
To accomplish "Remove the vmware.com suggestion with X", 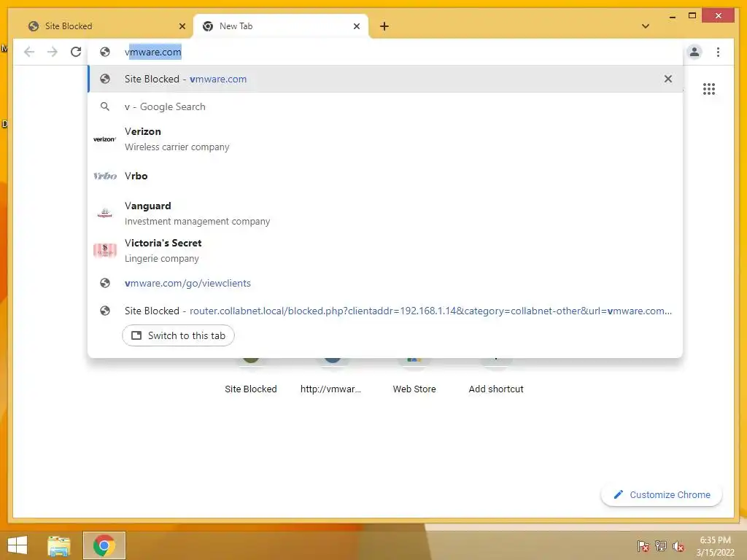I will click(x=668, y=79).
